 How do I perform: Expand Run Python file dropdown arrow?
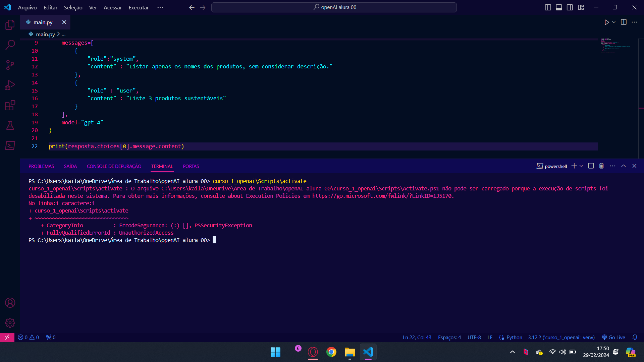click(x=614, y=22)
